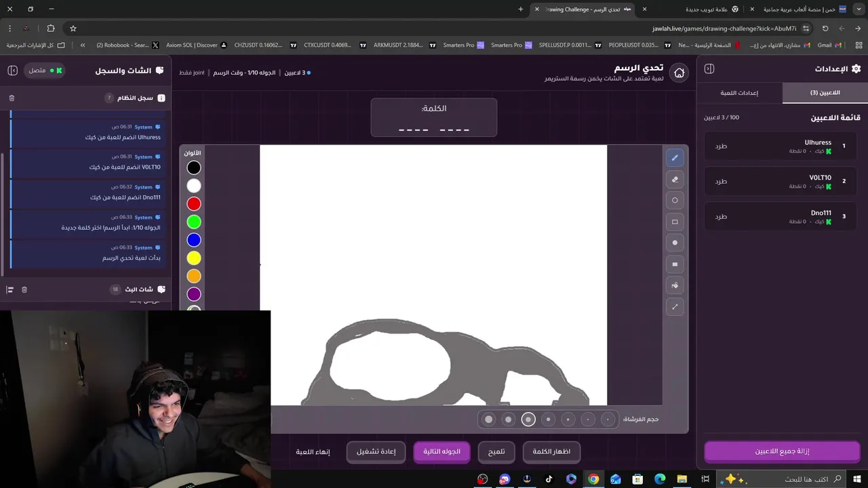
Task: Click اظهار الكلمة button
Action: tap(551, 451)
